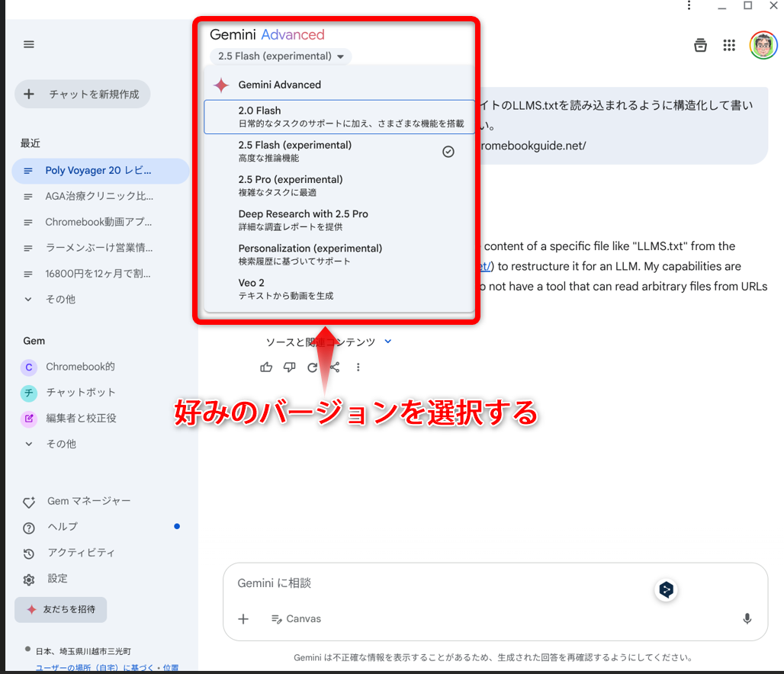
Task: Click the 友だちを招待 button
Action: pyautogui.click(x=60, y=609)
